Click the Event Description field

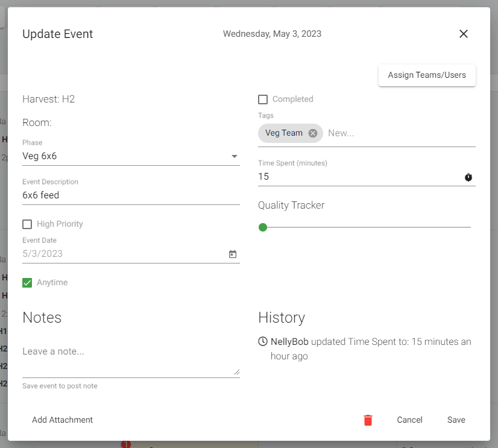click(131, 195)
